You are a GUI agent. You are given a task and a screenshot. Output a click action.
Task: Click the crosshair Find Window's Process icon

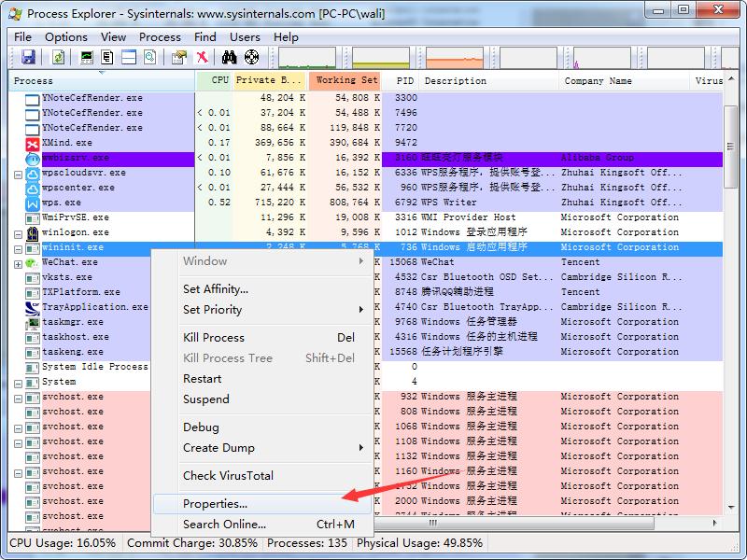251,57
